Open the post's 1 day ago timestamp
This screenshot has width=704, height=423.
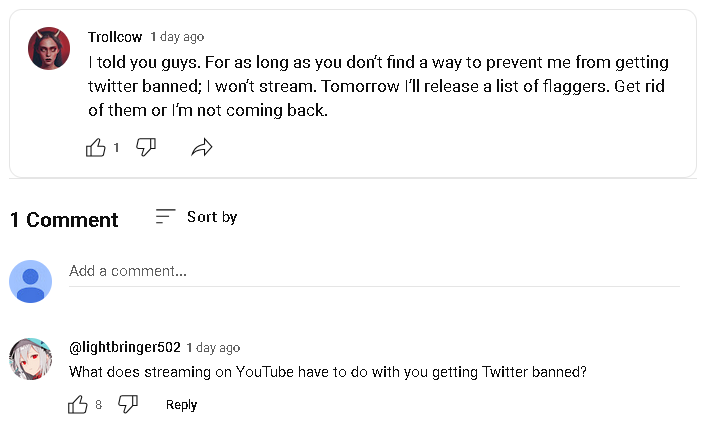coord(177,37)
